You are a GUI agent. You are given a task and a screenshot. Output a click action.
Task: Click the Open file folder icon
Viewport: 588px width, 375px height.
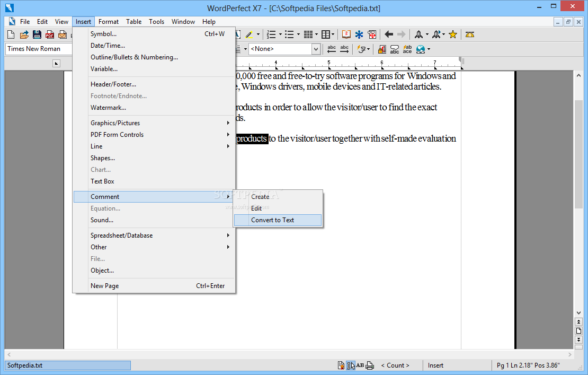point(24,34)
